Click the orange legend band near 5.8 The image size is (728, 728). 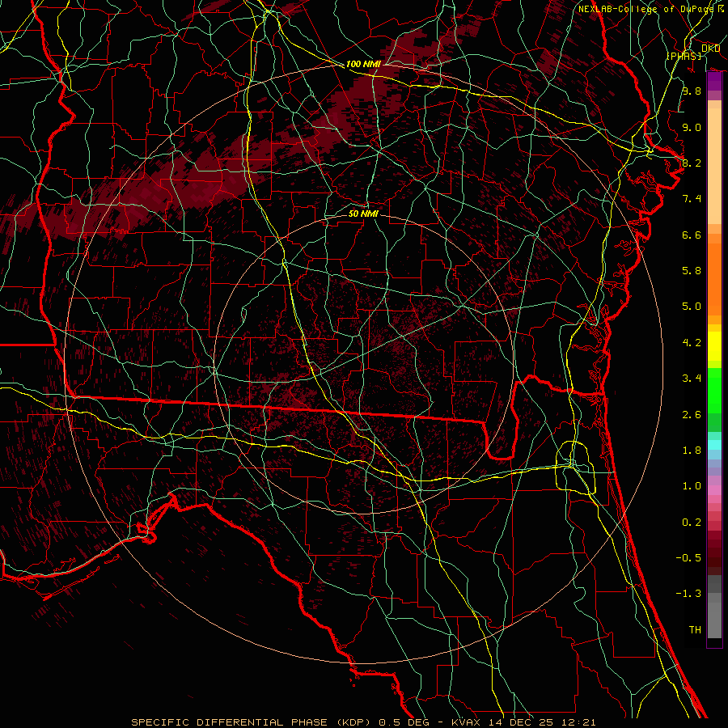(714, 271)
